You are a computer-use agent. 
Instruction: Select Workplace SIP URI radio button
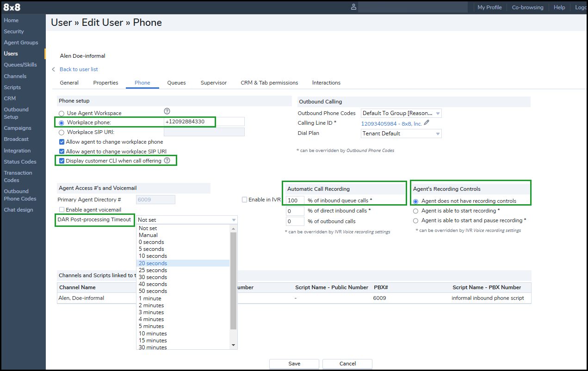pos(62,132)
